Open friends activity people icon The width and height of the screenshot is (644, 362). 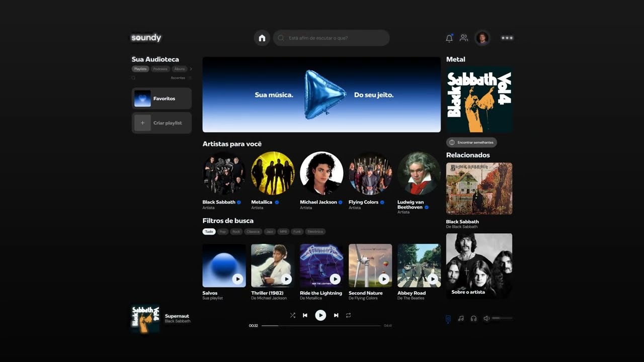[x=464, y=38]
